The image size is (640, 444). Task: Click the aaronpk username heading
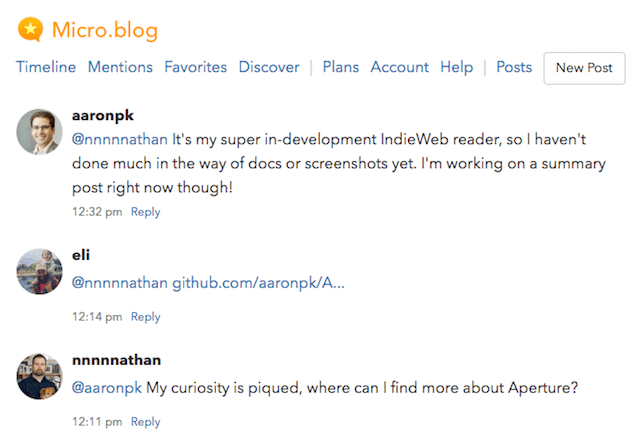point(103,116)
